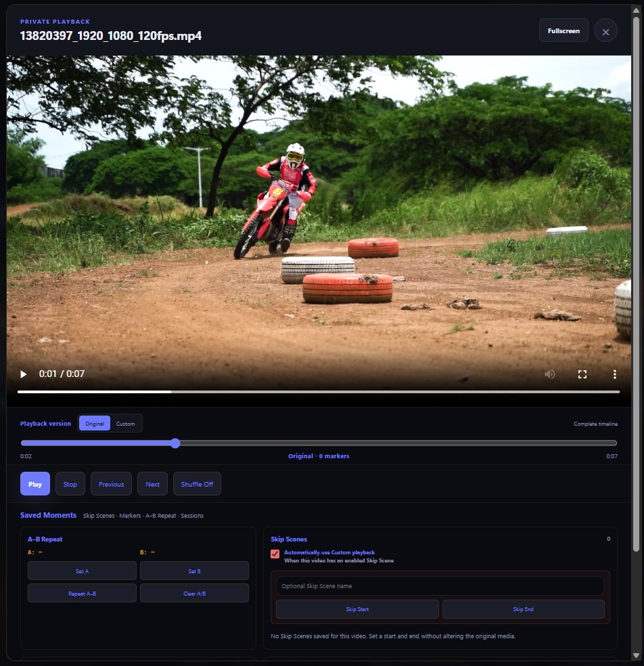
Task: Set the A point for A–B Repeat
Action: click(82, 571)
